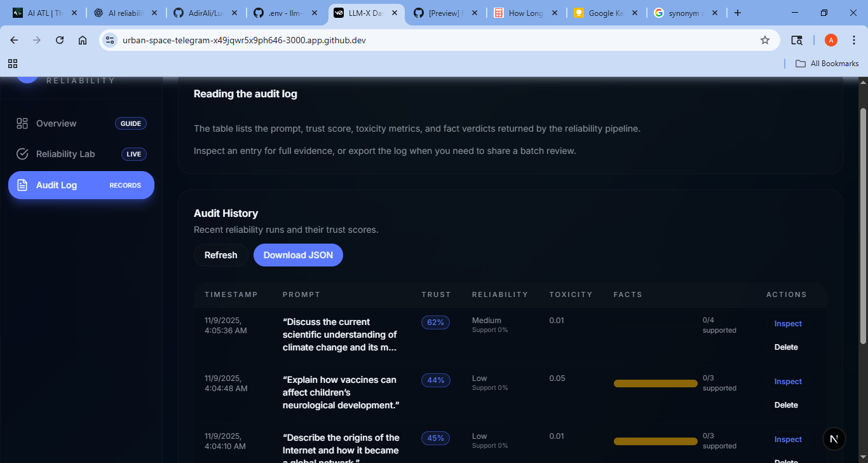Click the vaccines prompt text
868x463 pixels.
click(x=341, y=392)
